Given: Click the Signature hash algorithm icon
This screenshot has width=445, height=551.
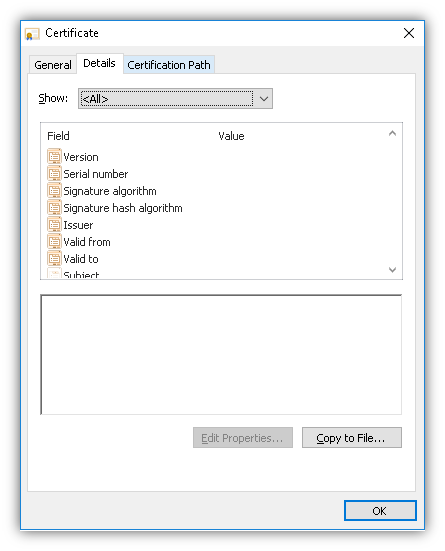Looking at the screenshot, I should coord(54,207).
